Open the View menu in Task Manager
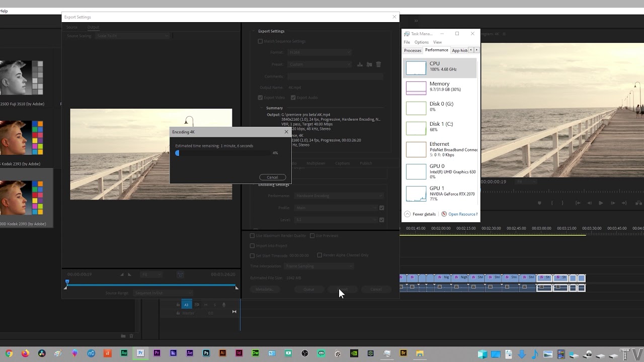Screen dimensions: 644x362 pos(437,42)
